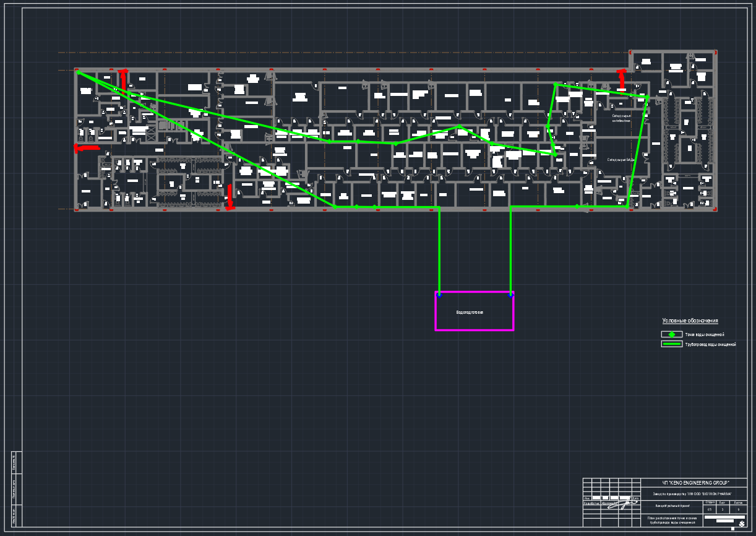Select the red up arrow near top-left corner
Image resolution: width=756 pixels, height=536 pixels.
coord(124,79)
